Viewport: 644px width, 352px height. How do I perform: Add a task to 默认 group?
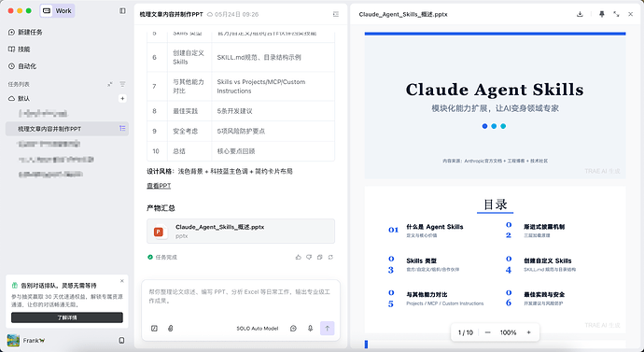[122, 99]
